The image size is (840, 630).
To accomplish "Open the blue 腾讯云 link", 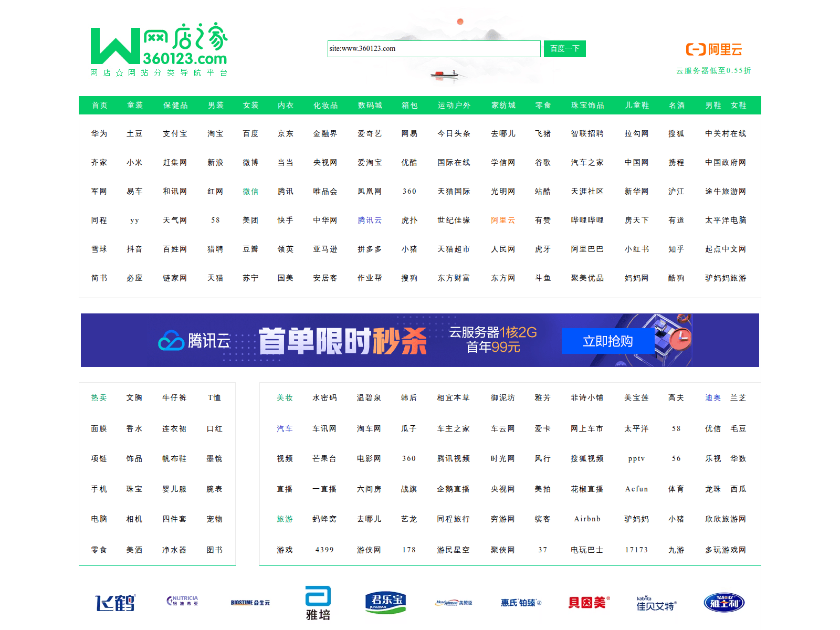I will [370, 220].
